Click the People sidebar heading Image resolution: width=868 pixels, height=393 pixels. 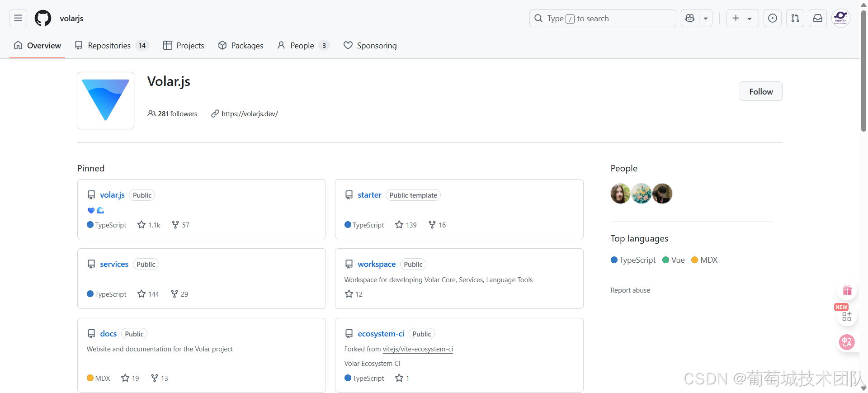click(624, 168)
